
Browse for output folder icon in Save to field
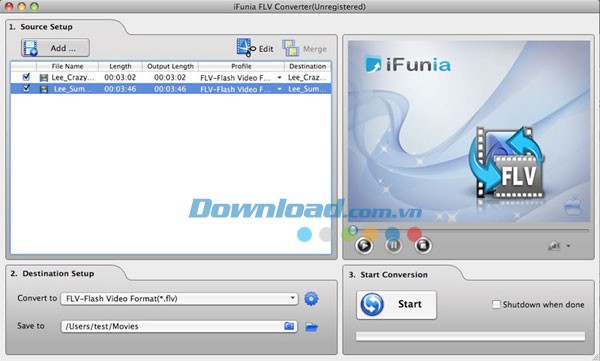tap(289, 326)
